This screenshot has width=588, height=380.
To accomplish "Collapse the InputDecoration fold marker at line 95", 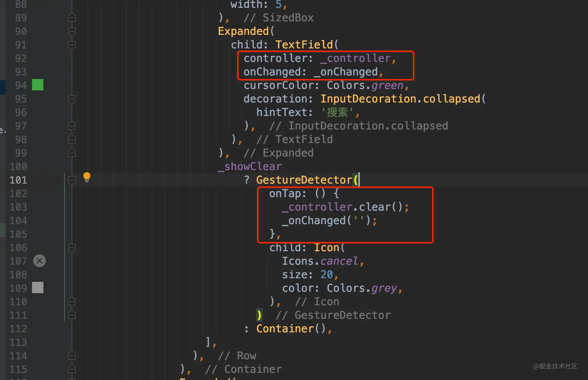I will [x=72, y=99].
